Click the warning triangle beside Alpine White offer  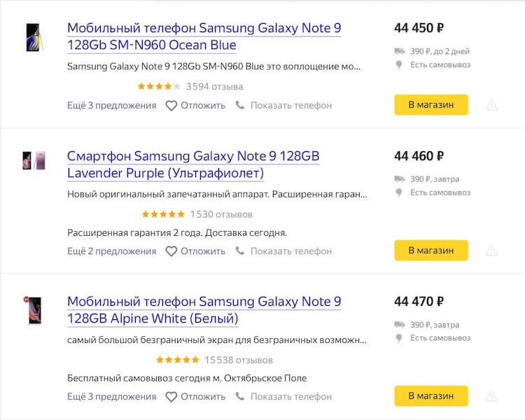(x=491, y=396)
